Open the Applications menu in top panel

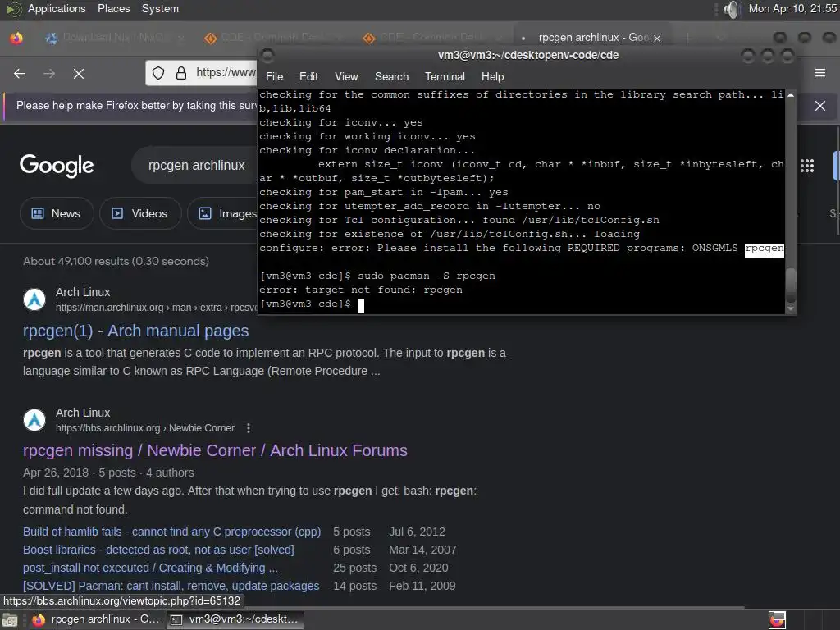click(x=57, y=8)
